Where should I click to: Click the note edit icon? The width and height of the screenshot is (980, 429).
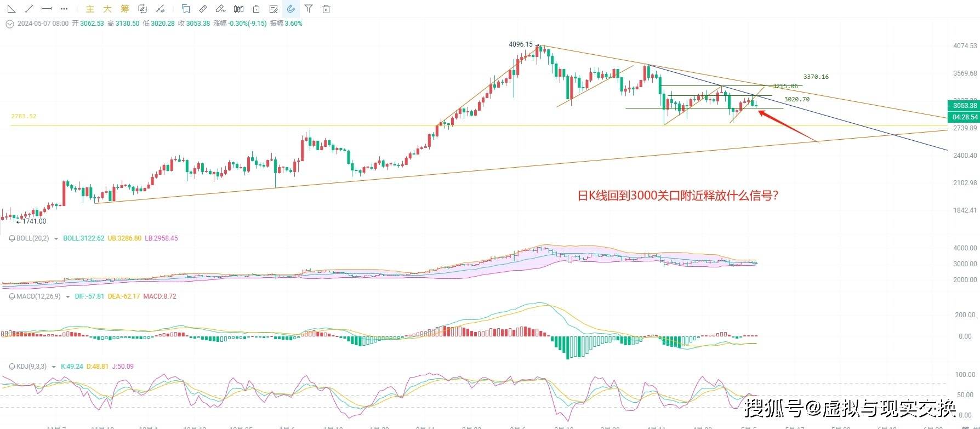point(274,9)
